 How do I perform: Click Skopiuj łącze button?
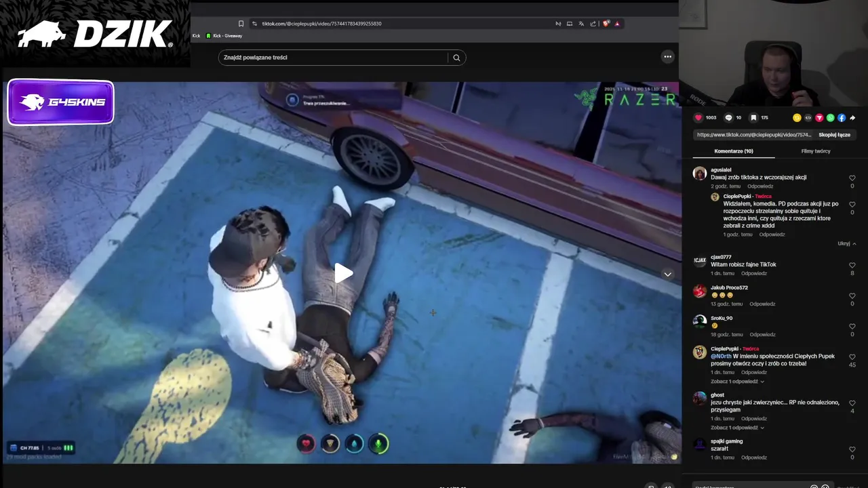coord(834,135)
